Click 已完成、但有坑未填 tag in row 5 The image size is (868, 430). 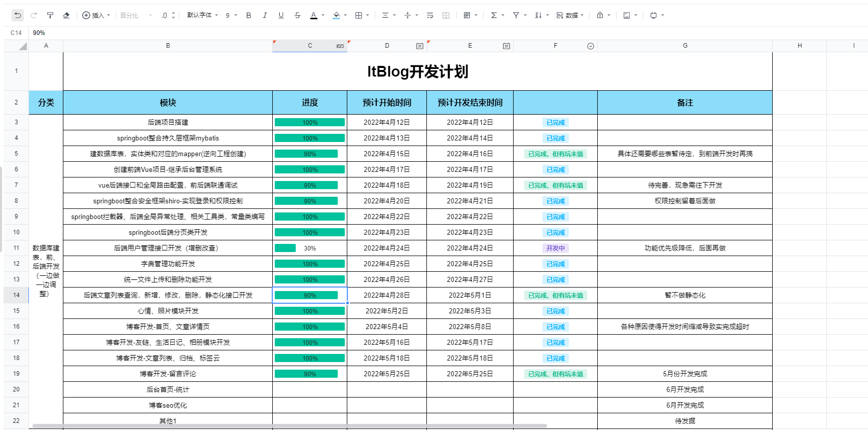[x=556, y=154]
